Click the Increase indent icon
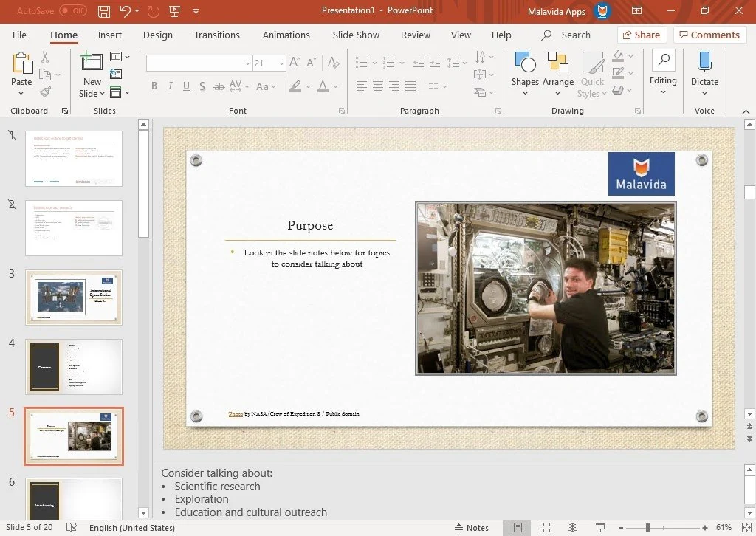This screenshot has width=756, height=536. coord(435,62)
